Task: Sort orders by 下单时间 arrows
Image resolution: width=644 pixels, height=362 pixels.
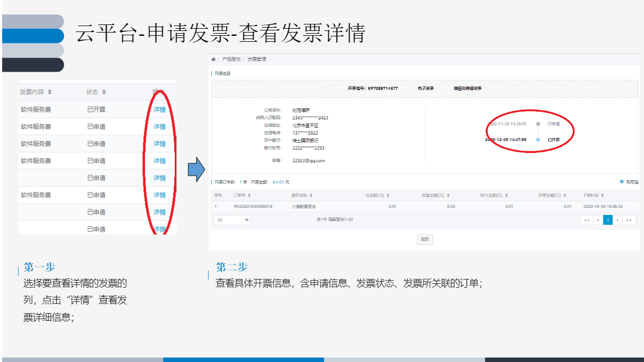Action: (602, 195)
